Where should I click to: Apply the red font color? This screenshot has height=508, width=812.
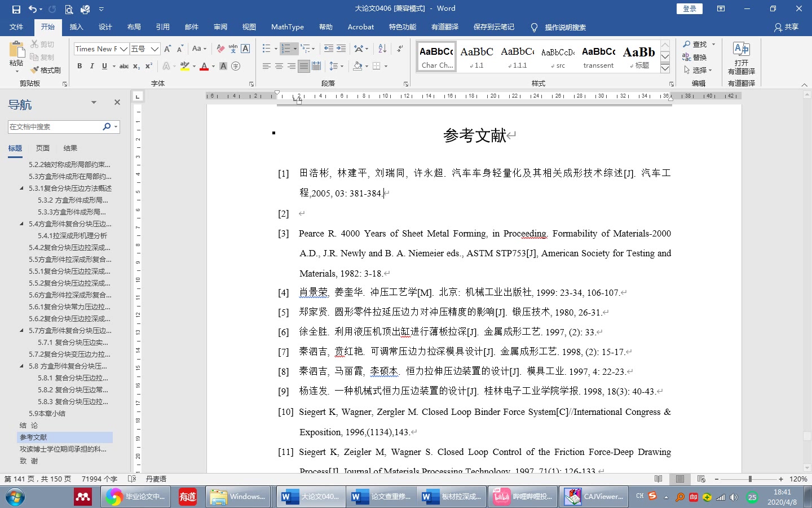coord(204,66)
